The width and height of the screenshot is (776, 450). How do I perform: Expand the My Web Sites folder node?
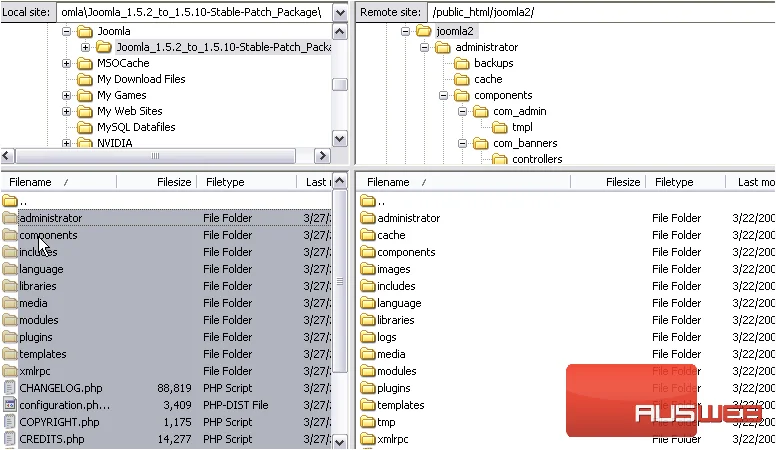pos(66,111)
